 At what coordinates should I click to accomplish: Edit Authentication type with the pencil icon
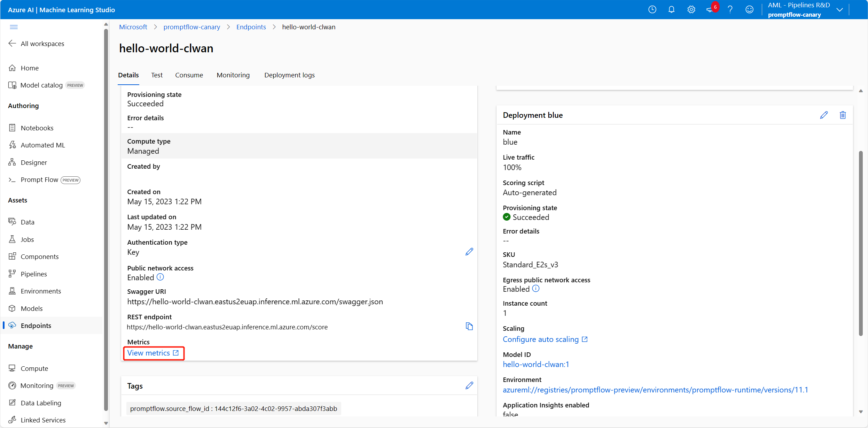469,252
